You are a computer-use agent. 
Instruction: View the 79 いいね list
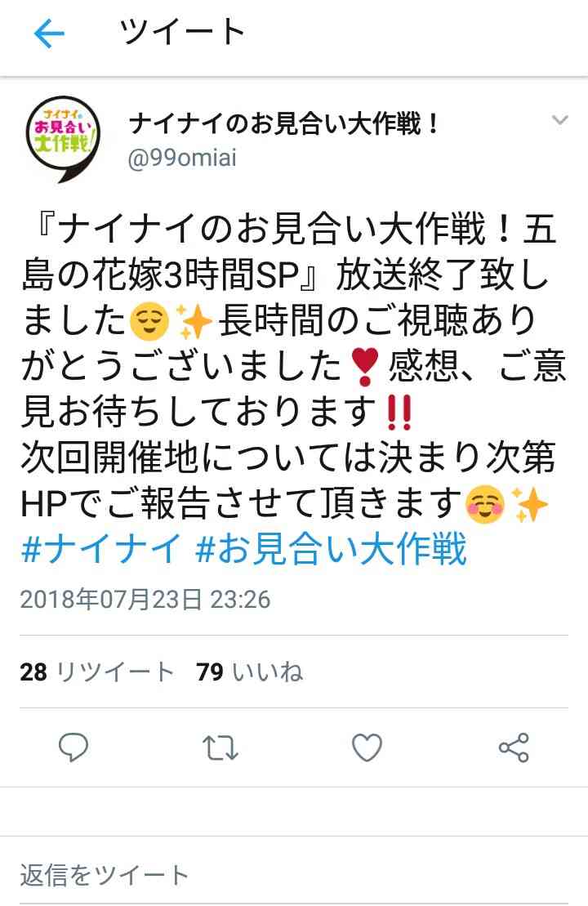point(250,672)
